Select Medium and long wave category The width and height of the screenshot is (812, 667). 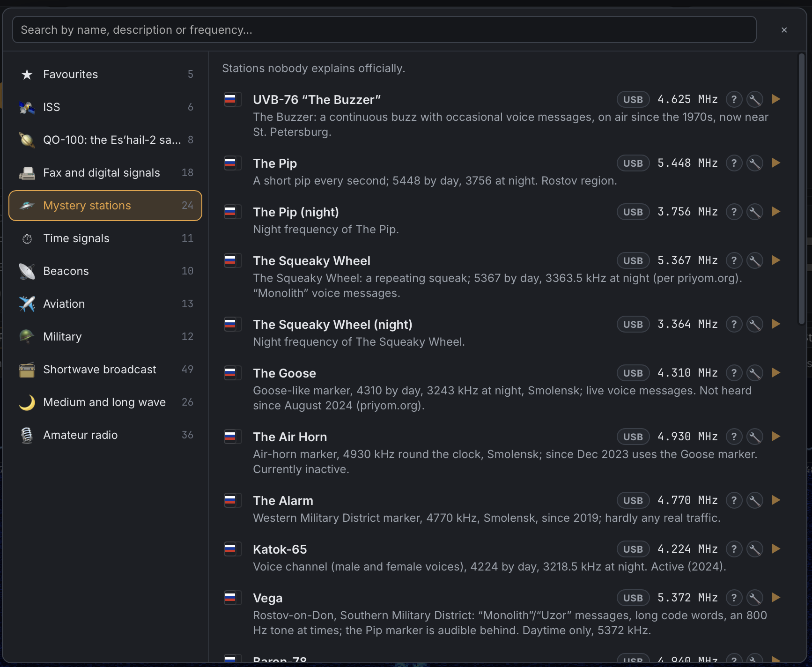(105, 402)
